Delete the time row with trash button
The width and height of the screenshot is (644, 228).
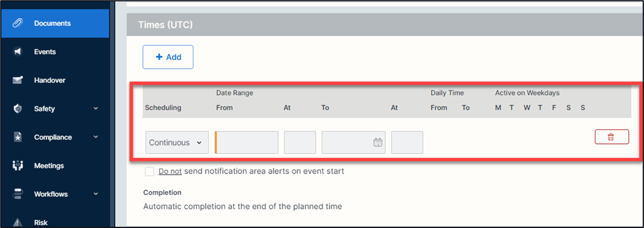611,137
